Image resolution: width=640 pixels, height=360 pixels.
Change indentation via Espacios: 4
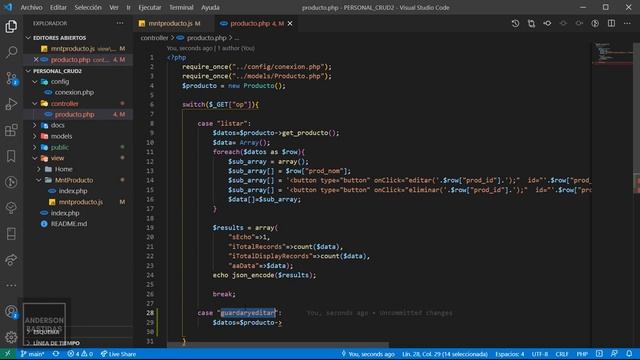click(x=509, y=354)
